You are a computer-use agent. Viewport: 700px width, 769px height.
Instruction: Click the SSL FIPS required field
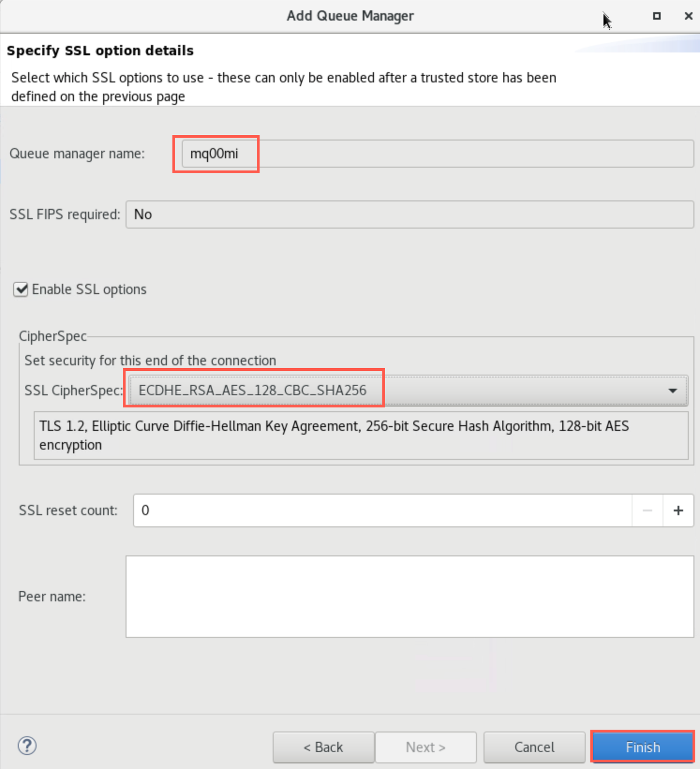pyautogui.click(x=410, y=214)
